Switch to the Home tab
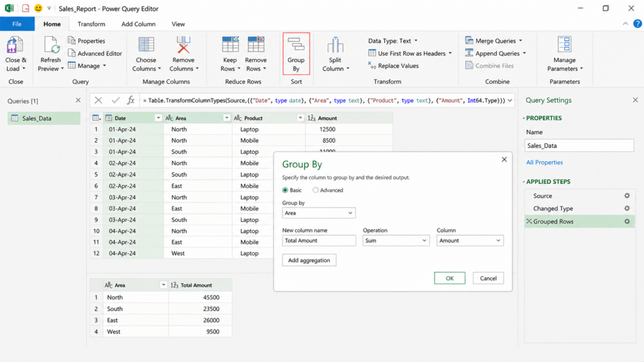644x362 pixels. (52, 24)
